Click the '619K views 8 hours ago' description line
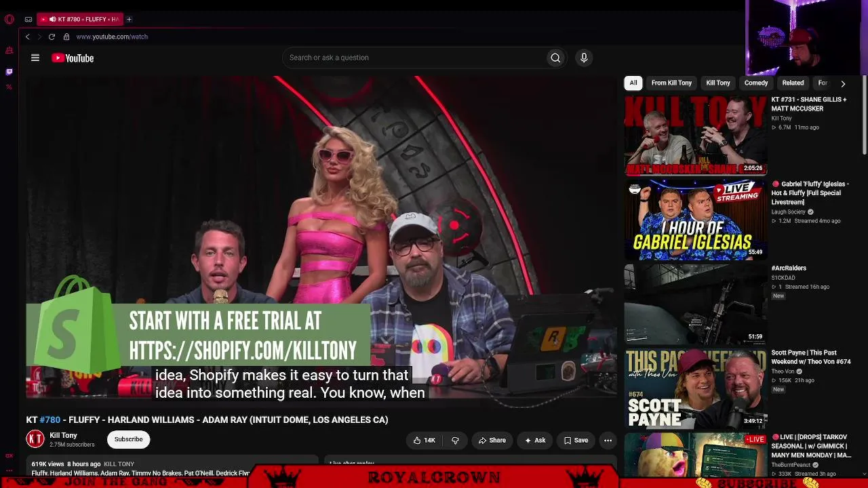 (x=65, y=464)
